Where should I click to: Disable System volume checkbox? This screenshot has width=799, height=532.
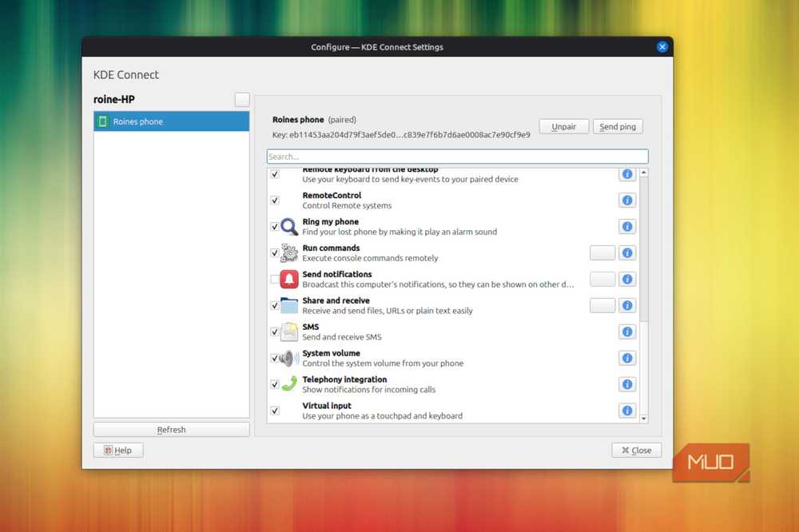point(275,358)
